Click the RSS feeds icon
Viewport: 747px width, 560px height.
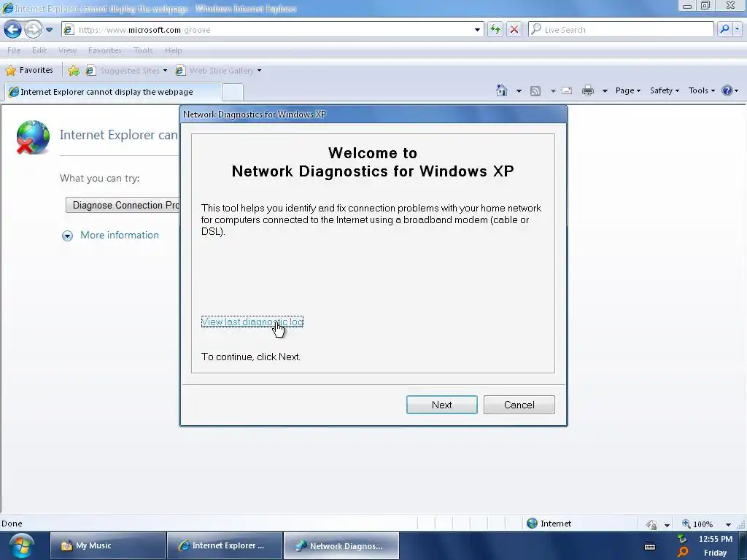tap(535, 90)
